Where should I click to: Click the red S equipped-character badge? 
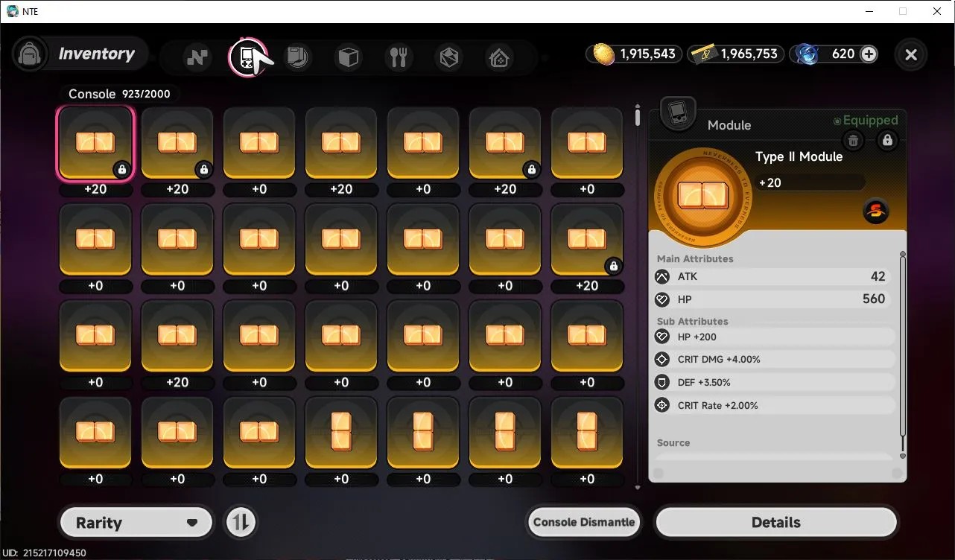876,211
